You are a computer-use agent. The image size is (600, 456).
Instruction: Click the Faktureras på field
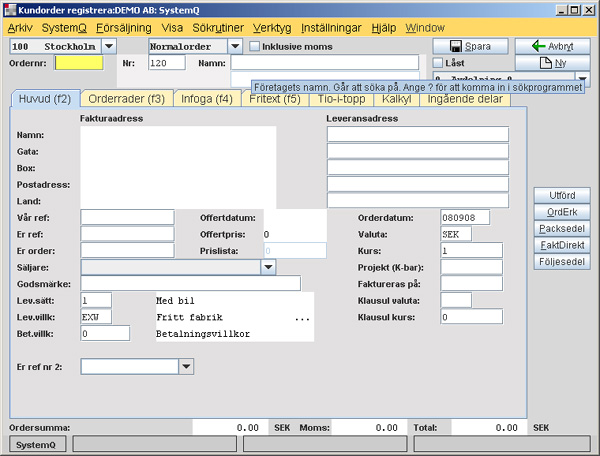pyautogui.click(x=471, y=283)
